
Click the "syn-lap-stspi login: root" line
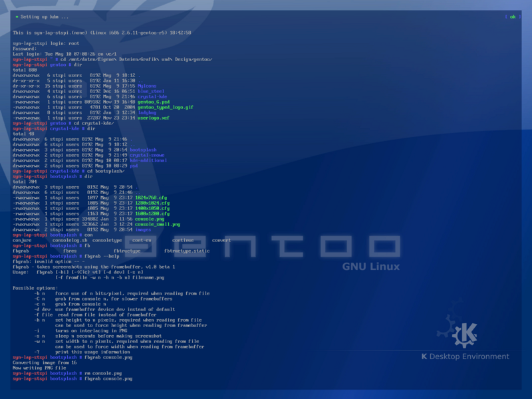coord(46,43)
